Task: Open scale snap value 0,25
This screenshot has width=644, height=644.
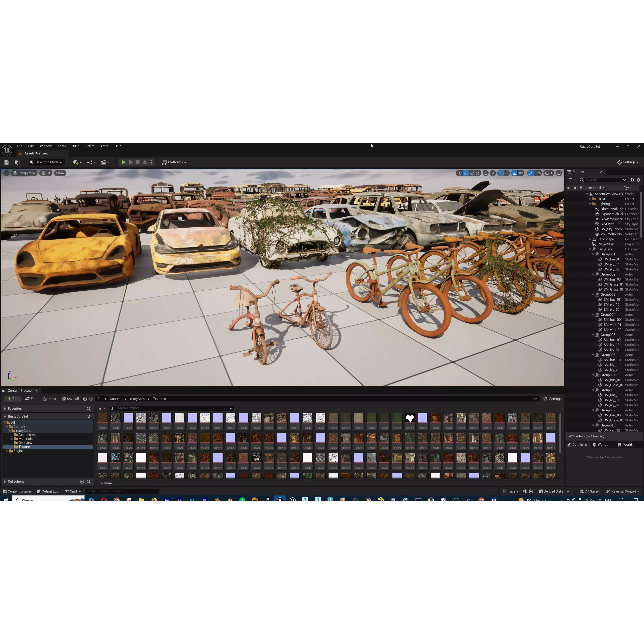Action: [x=538, y=173]
